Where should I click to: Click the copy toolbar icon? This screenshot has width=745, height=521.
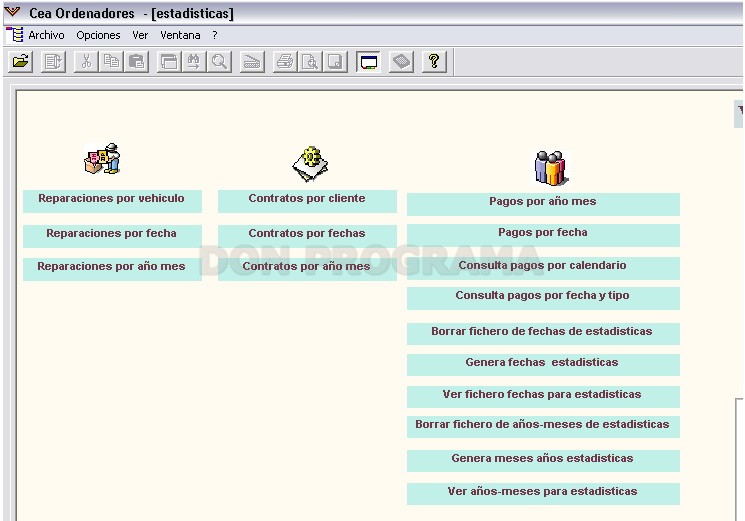[111, 62]
